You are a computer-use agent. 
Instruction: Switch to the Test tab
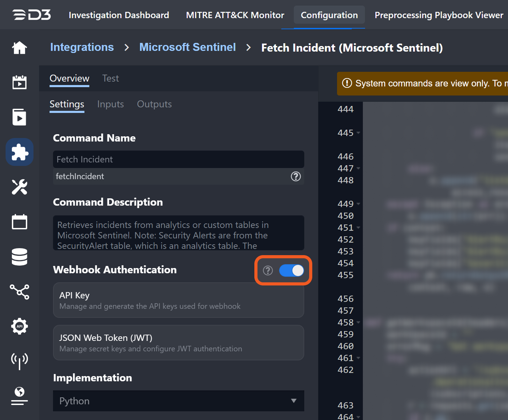(110, 78)
